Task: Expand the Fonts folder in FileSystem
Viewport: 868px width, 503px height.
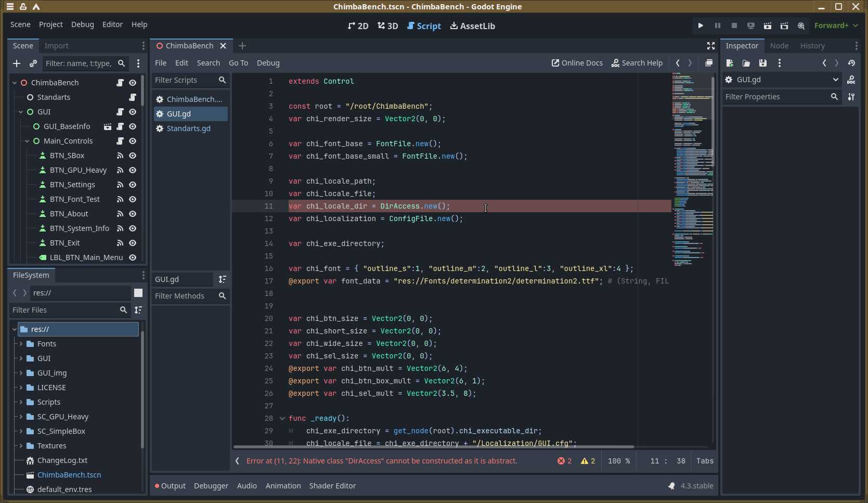Action: pyautogui.click(x=21, y=344)
